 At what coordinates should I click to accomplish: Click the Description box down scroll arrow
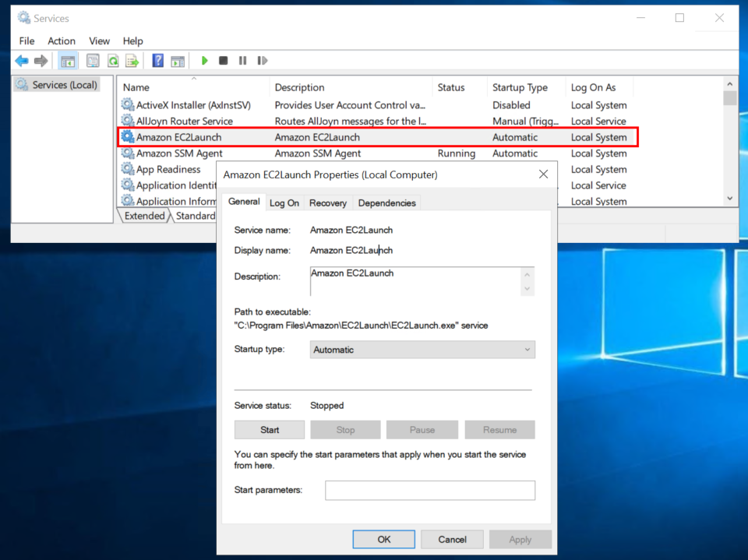(x=527, y=289)
